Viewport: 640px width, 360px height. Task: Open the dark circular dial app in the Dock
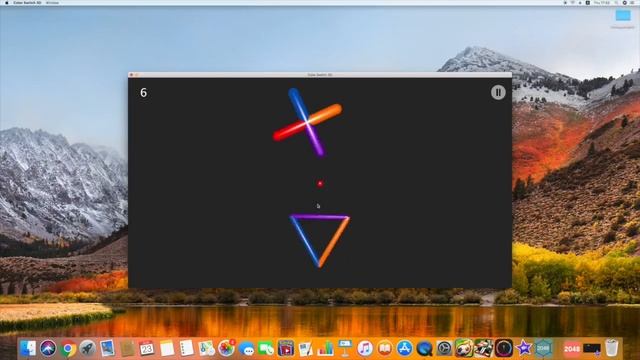pos(504,349)
